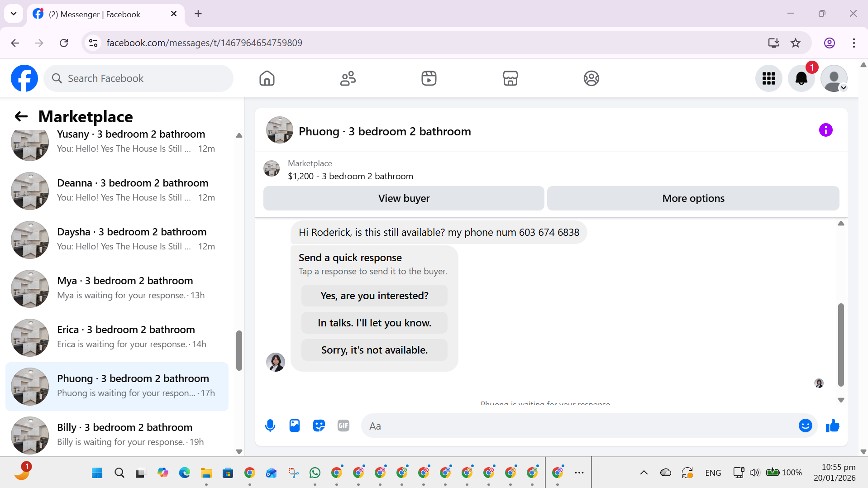Click the Search Facebook field
This screenshot has height=488, width=868.
coord(138,78)
